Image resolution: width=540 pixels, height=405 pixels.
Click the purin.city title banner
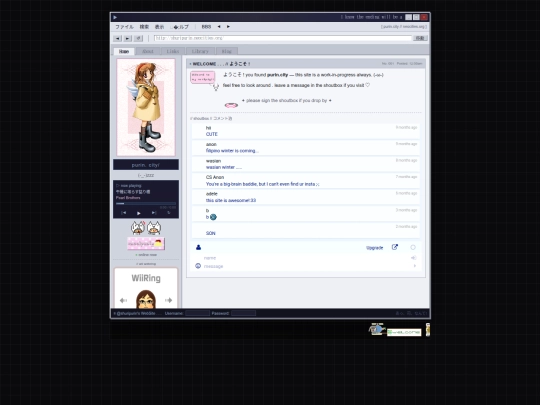pos(146,165)
